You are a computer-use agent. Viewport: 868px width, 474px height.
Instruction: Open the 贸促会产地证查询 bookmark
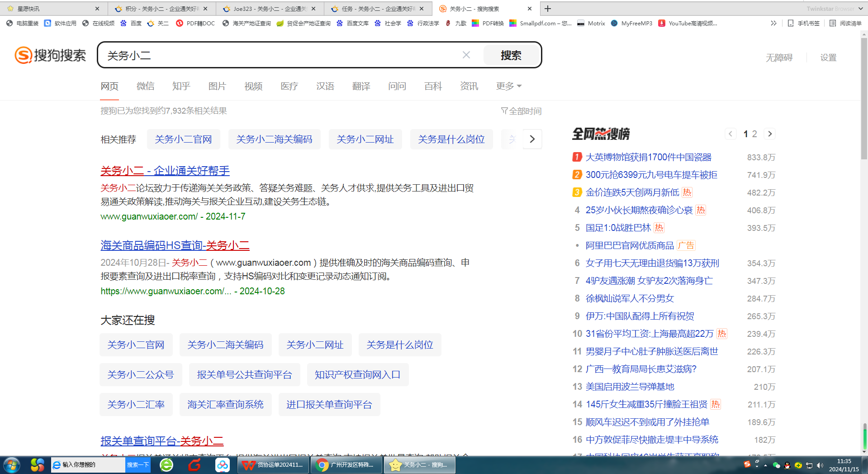(x=304, y=23)
